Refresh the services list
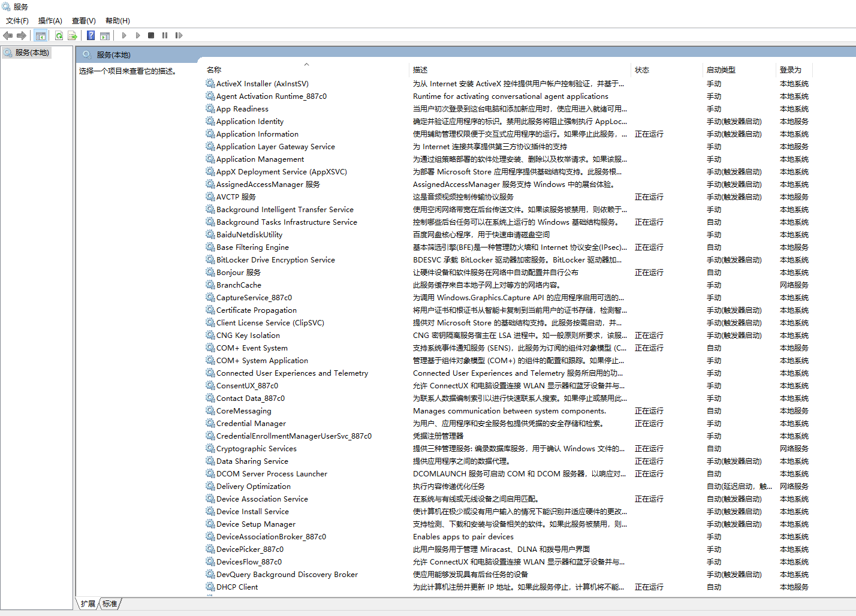Viewport: 856px width, 616px height. pyautogui.click(x=59, y=36)
